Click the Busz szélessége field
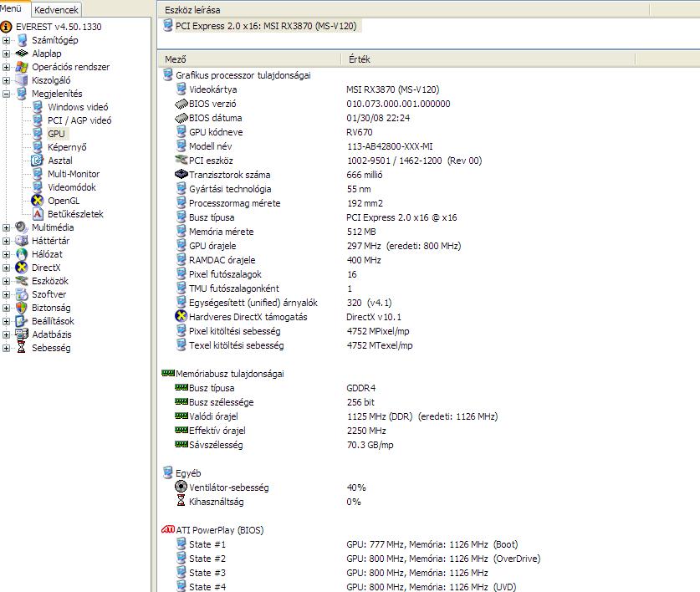This screenshot has height=592, width=700. [x=221, y=402]
